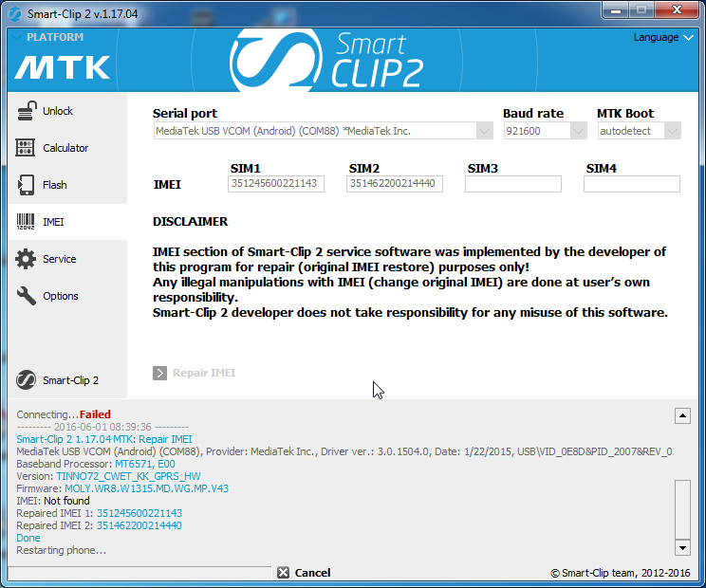Click the empty SIM4 IMEI field

click(632, 184)
